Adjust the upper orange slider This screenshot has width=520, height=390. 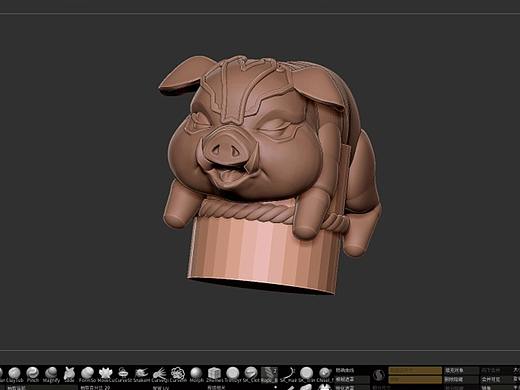(415, 370)
